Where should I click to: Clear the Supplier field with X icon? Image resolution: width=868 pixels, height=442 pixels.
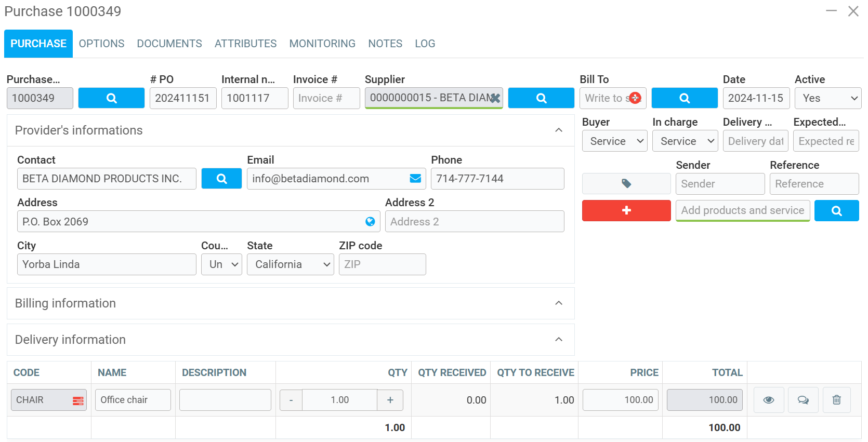tap(495, 98)
